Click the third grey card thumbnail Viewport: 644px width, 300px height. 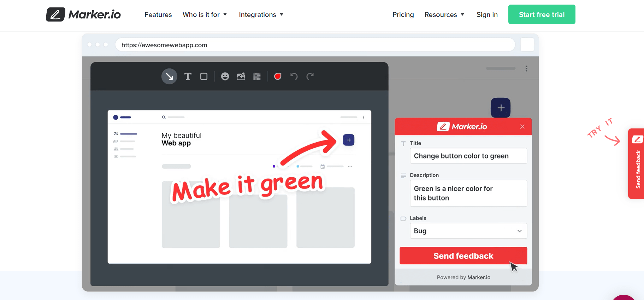(x=325, y=217)
